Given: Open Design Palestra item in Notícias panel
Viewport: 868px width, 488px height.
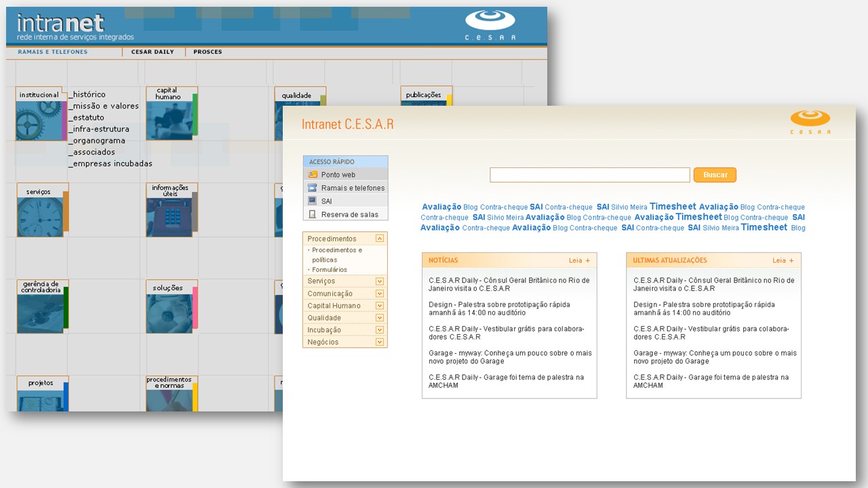Looking at the screenshot, I should [499, 308].
